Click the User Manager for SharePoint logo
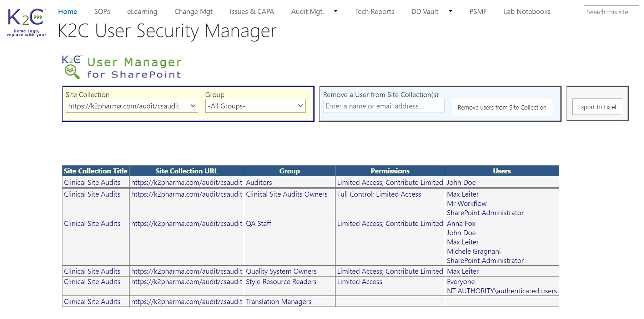 click(x=121, y=67)
